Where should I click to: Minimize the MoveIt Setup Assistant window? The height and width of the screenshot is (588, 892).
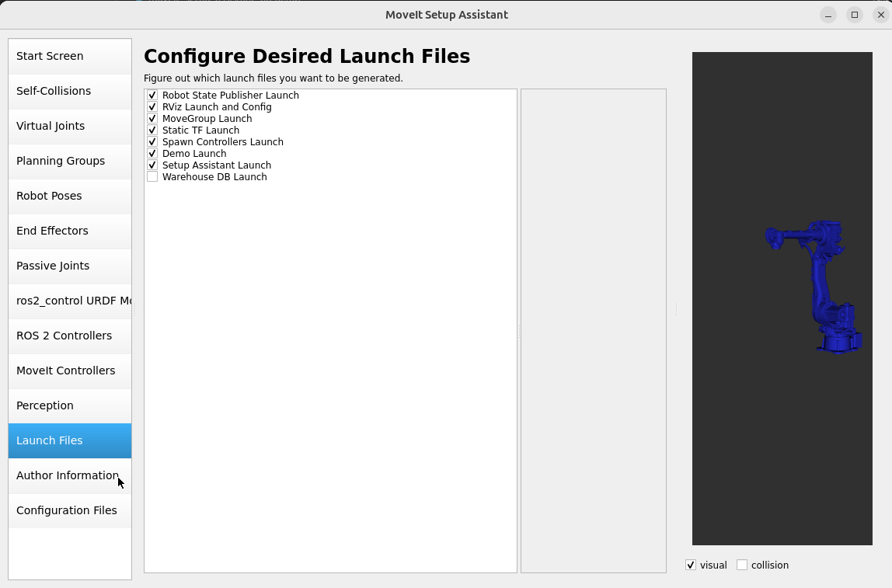point(828,15)
